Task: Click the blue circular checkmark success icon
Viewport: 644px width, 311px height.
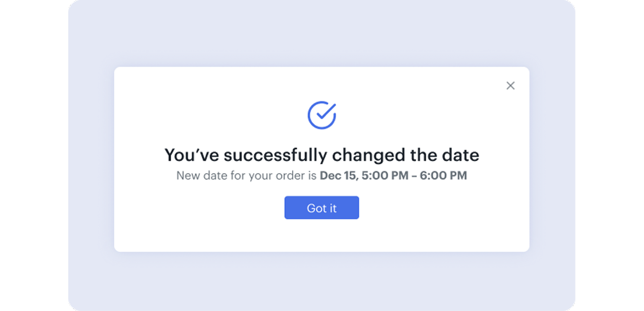Action: [322, 115]
